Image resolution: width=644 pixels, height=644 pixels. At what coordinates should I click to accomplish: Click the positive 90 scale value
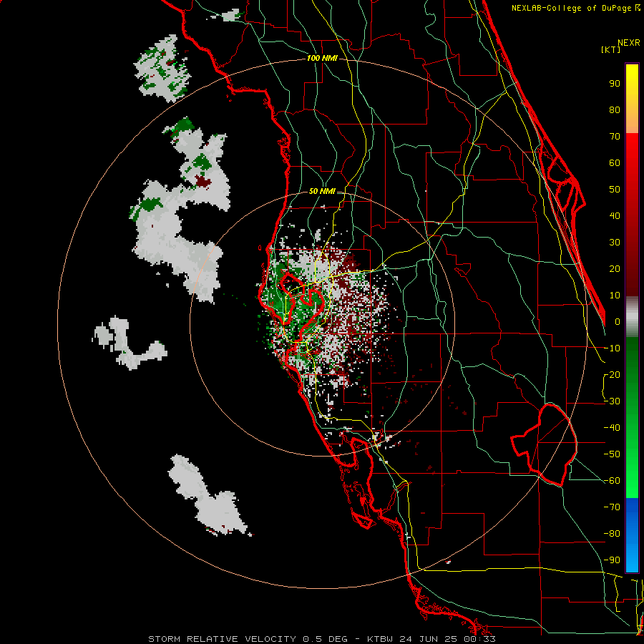point(615,84)
